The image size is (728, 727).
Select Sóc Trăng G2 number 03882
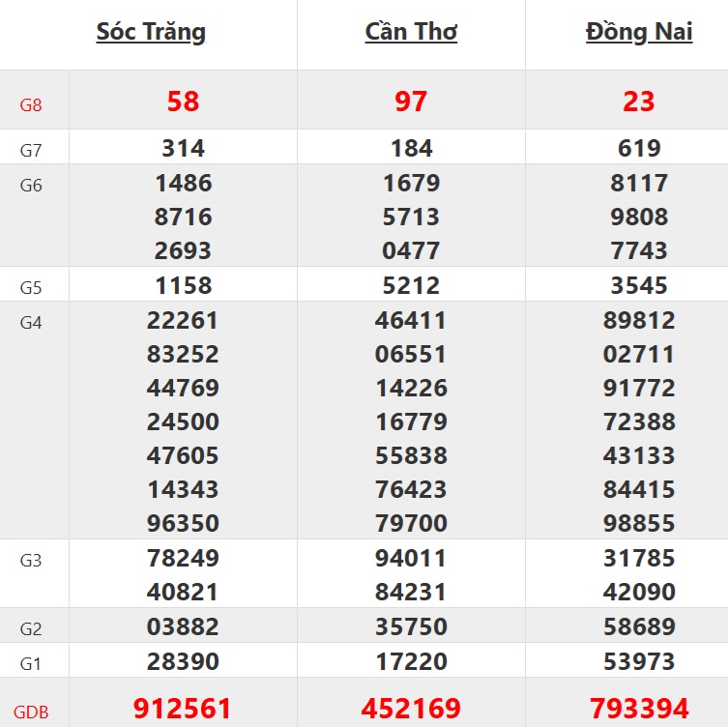(183, 627)
